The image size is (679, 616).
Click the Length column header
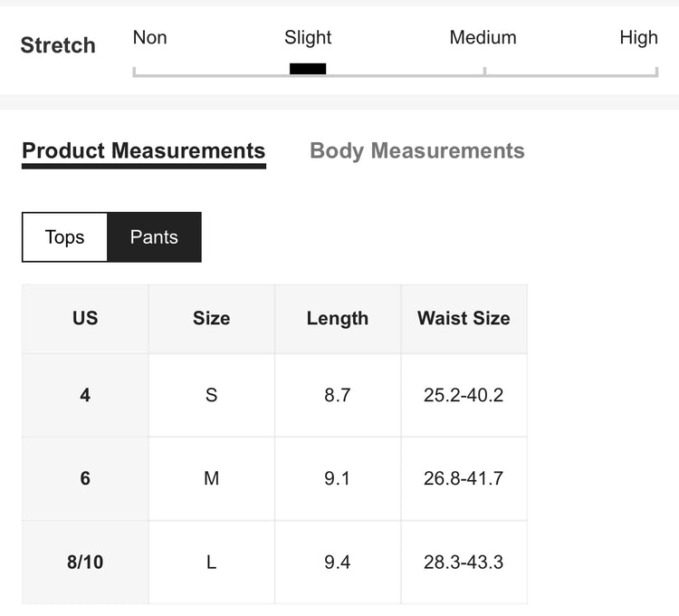(x=337, y=319)
